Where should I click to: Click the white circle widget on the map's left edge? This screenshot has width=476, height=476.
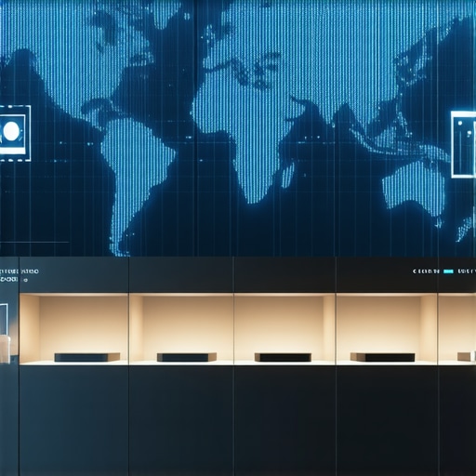(11, 131)
